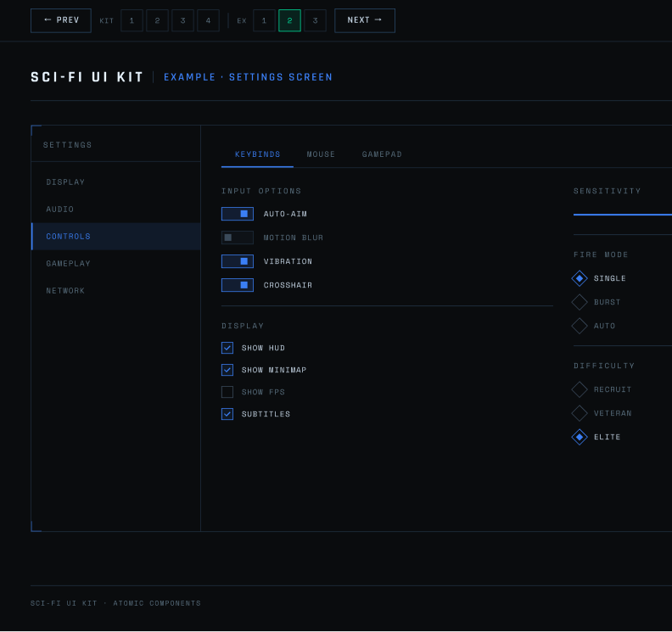The width and height of the screenshot is (672, 632).
Task: Open KIT page 3
Action: (x=182, y=20)
